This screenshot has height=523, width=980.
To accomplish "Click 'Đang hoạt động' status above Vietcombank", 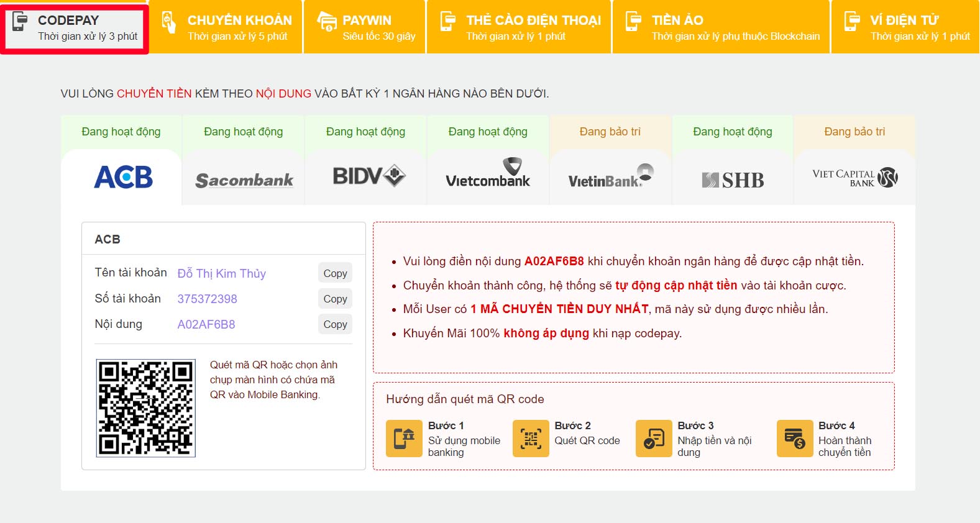I will (488, 132).
